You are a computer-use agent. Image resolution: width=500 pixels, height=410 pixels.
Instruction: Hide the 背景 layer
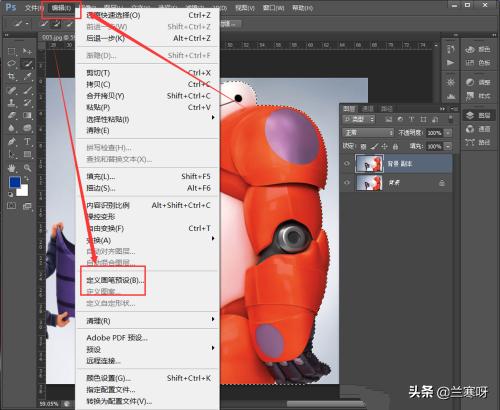click(347, 183)
